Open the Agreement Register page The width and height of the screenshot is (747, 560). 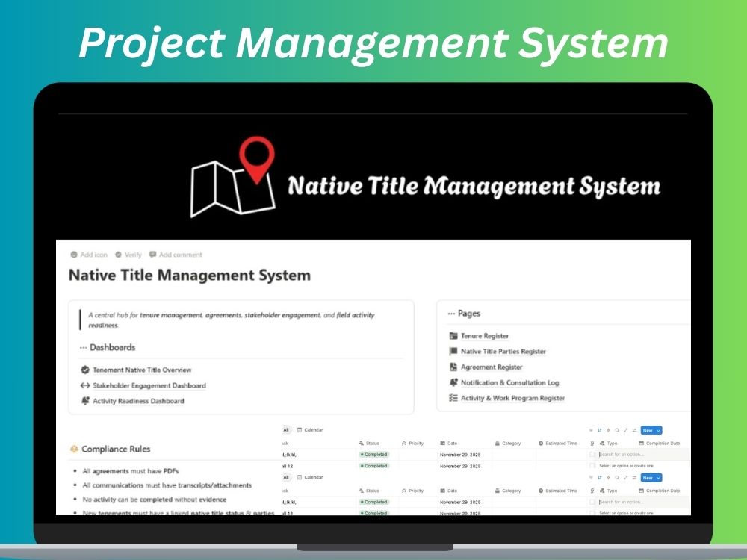tap(492, 367)
